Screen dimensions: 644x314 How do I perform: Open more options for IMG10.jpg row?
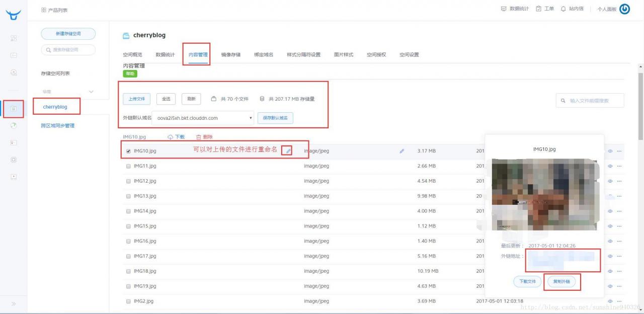point(619,151)
